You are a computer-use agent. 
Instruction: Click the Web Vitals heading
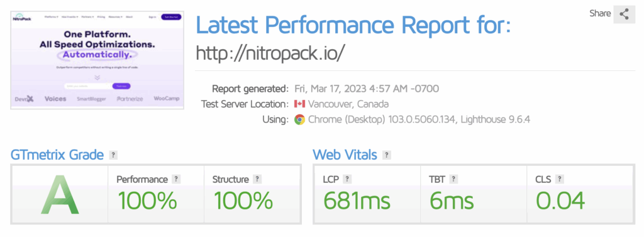345,155
